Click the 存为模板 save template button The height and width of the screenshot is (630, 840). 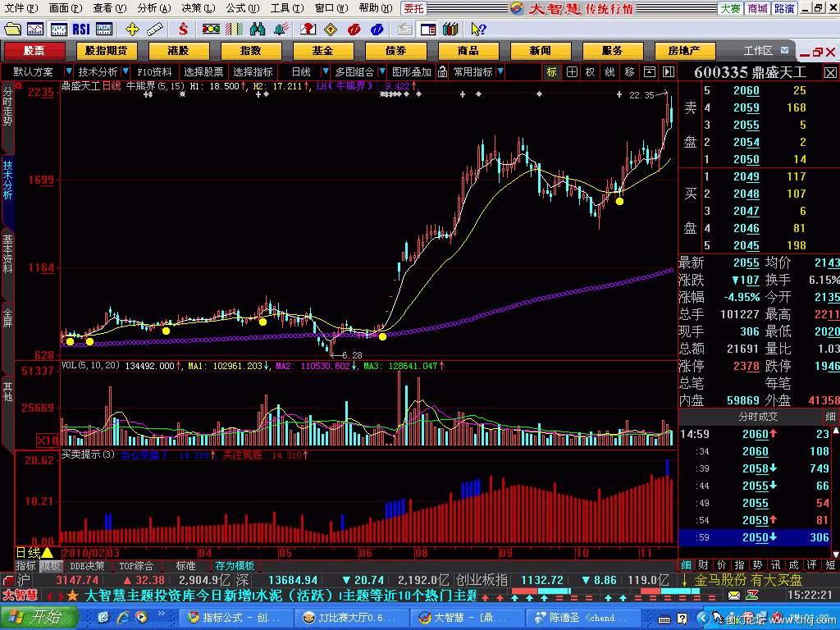(x=234, y=566)
